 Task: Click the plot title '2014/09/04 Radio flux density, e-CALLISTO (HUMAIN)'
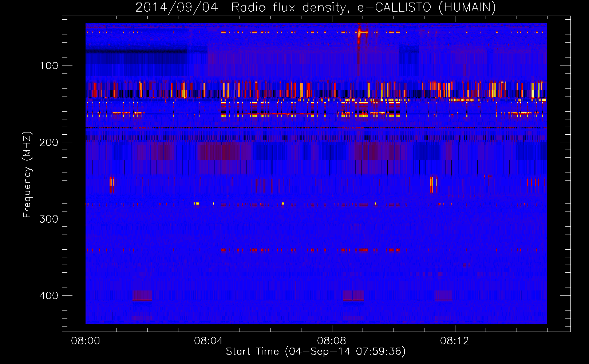[x=316, y=7]
